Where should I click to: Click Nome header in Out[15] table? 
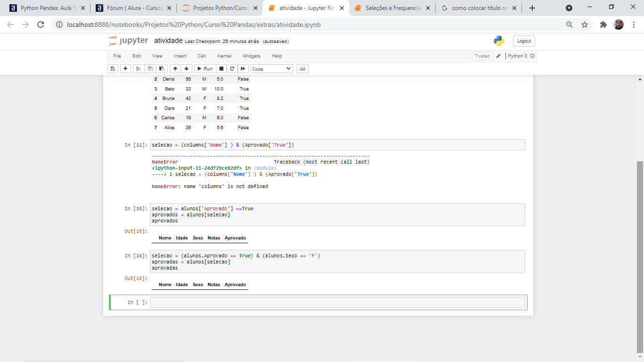coord(165,238)
